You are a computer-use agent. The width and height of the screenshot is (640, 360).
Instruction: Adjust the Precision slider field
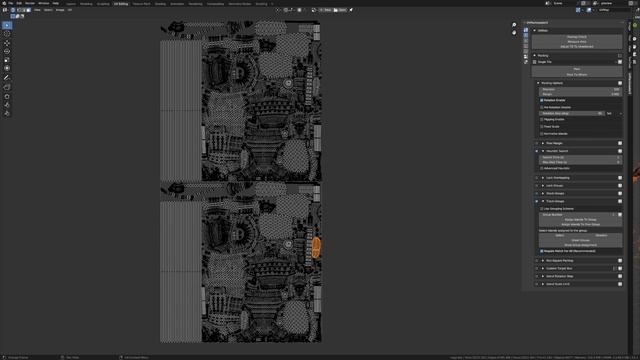[580, 89]
